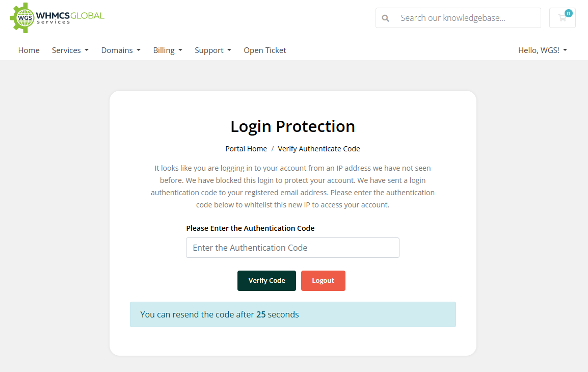Click into the Authentication Code input box

tap(292, 248)
